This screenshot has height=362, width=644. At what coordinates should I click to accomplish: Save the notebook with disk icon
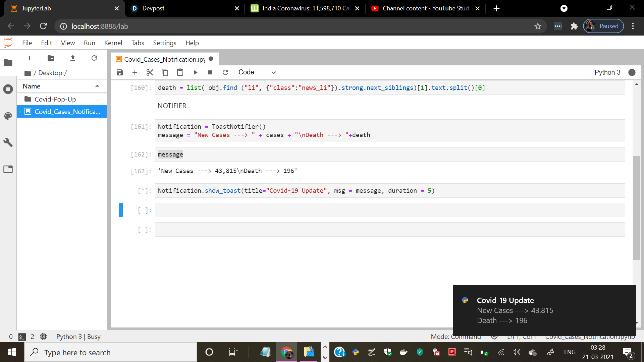click(x=120, y=72)
